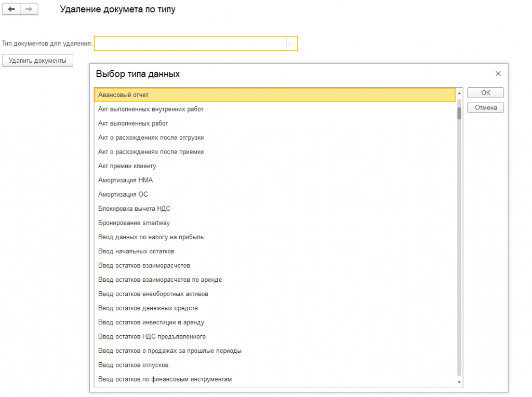This screenshot has height=397, width=532.
Task: Open type selection via ellipsis button
Action: [x=291, y=44]
